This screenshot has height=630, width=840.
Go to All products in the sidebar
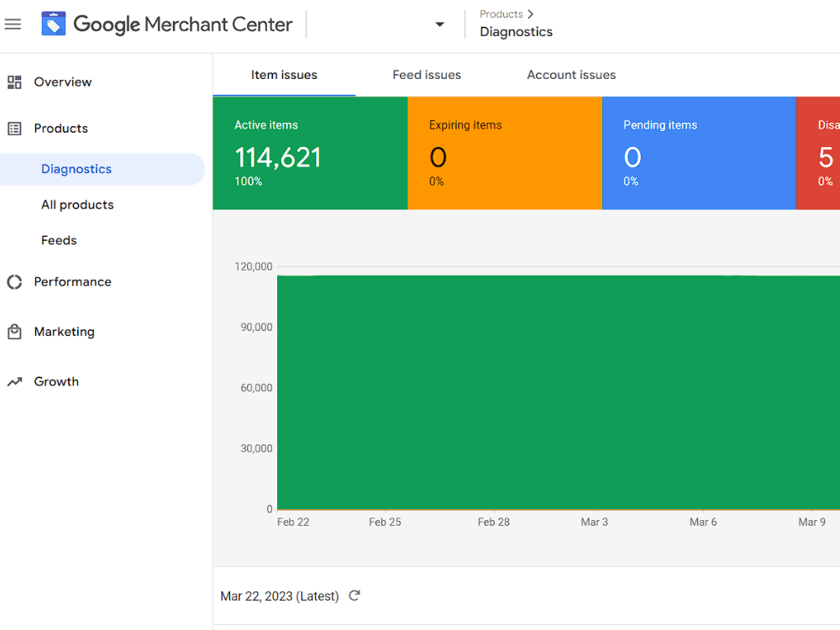coord(77,204)
